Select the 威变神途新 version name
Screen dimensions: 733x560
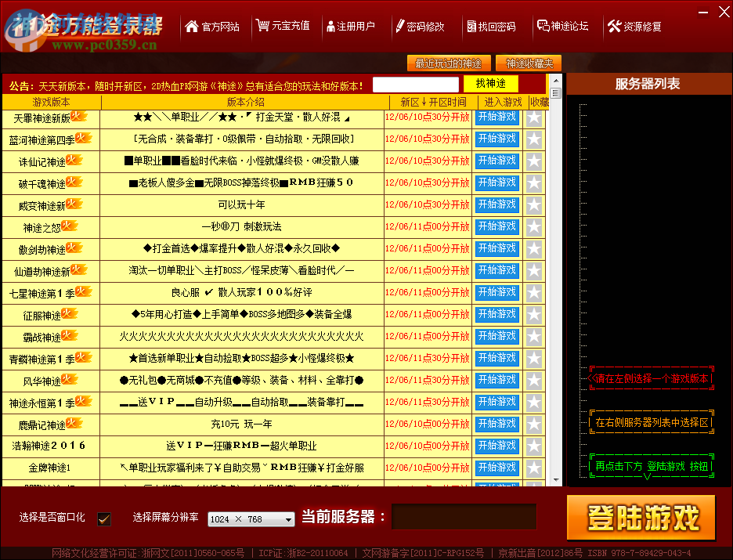pos(42,206)
